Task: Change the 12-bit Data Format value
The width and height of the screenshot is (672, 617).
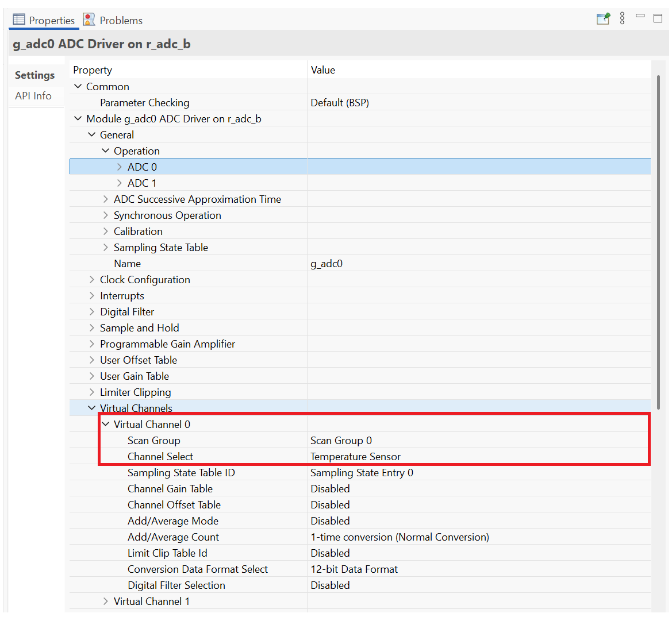Action: [354, 569]
